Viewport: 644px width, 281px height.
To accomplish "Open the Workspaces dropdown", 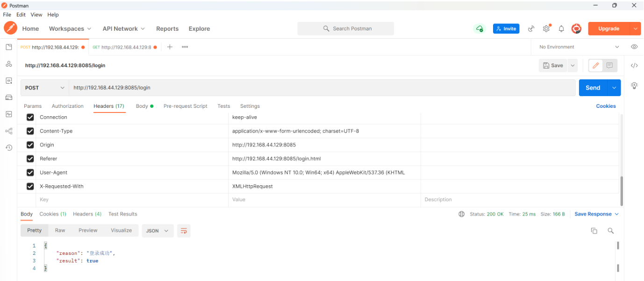I will (x=70, y=28).
